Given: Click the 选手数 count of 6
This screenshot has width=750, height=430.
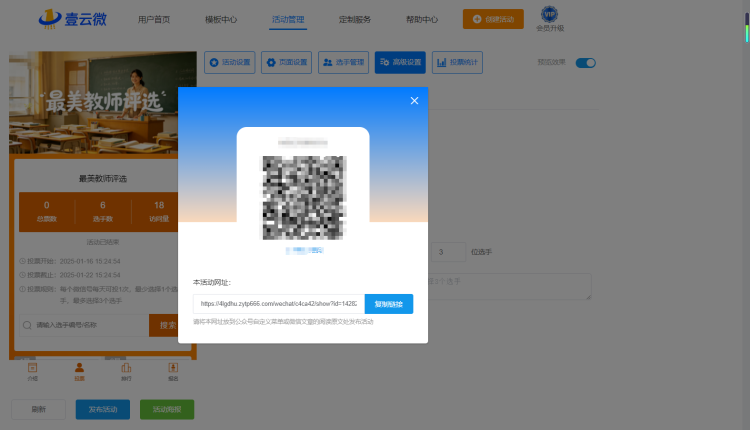Looking at the screenshot, I should click(x=102, y=205).
